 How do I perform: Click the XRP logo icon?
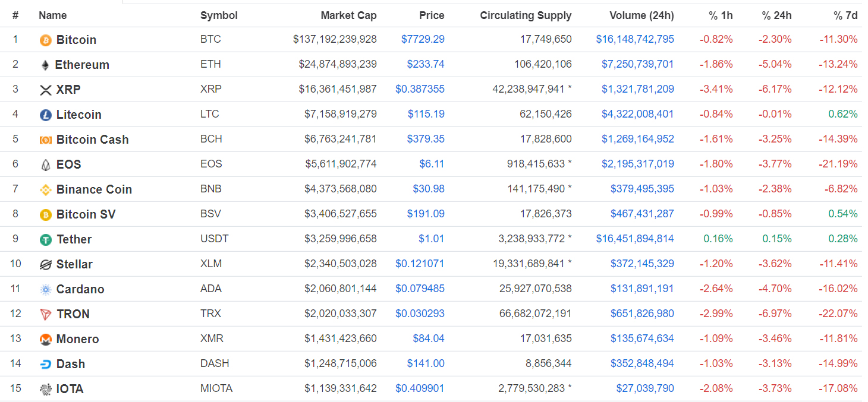coord(45,90)
